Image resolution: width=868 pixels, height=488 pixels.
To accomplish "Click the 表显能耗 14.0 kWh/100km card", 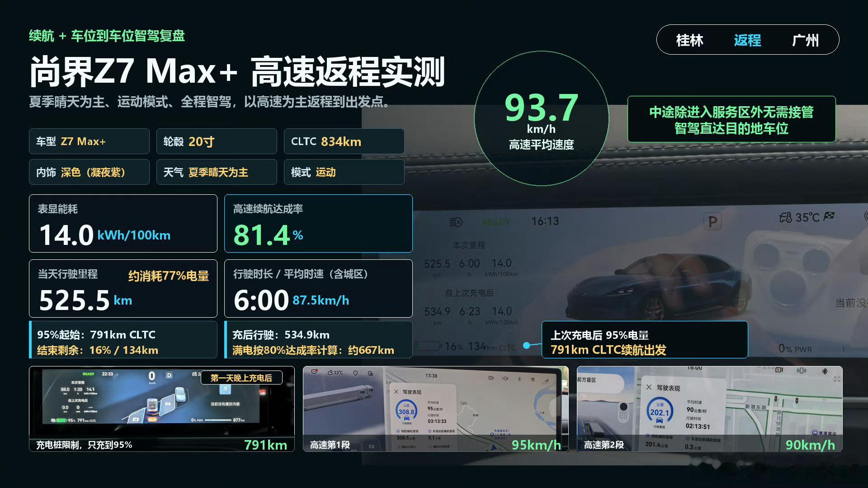I will (x=123, y=224).
